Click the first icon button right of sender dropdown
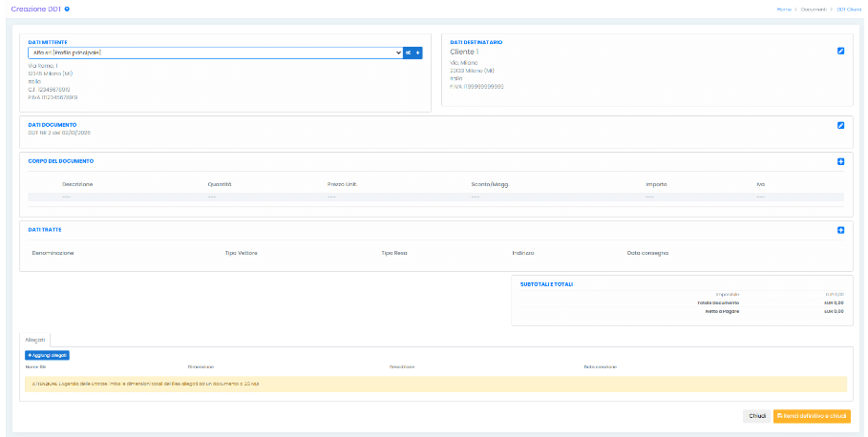 point(408,52)
